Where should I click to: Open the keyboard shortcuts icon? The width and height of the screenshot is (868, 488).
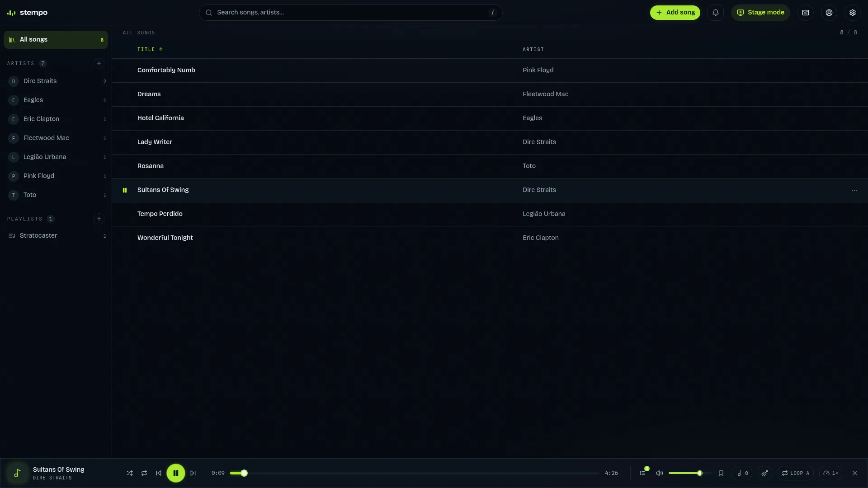(806, 13)
